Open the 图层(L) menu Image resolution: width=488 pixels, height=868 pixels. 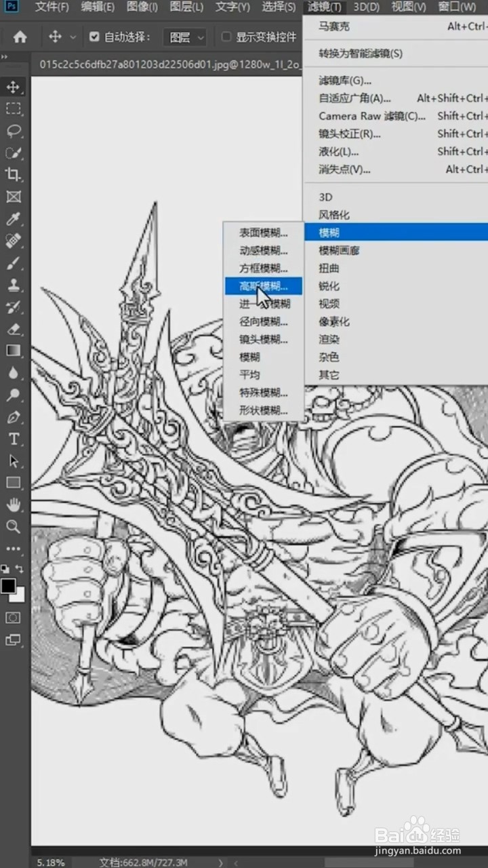pos(186,7)
